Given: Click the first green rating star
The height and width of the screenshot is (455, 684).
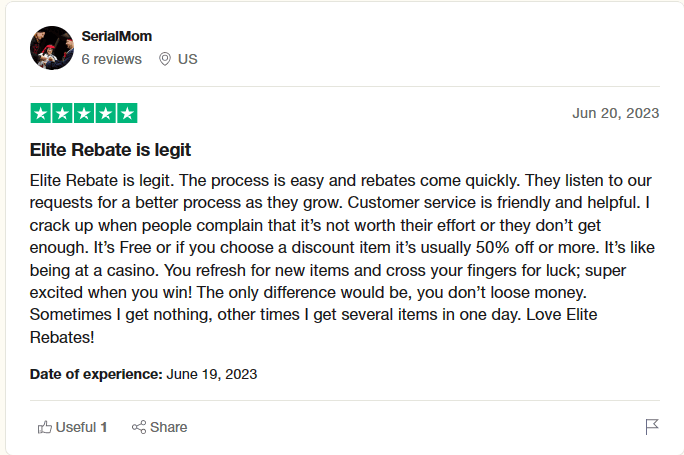Looking at the screenshot, I should 42,113.
